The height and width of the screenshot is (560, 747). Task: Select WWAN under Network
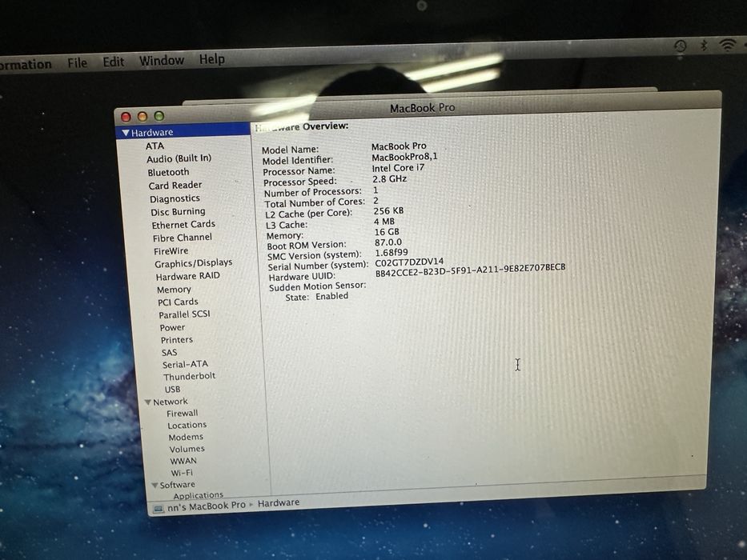click(x=183, y=461)
